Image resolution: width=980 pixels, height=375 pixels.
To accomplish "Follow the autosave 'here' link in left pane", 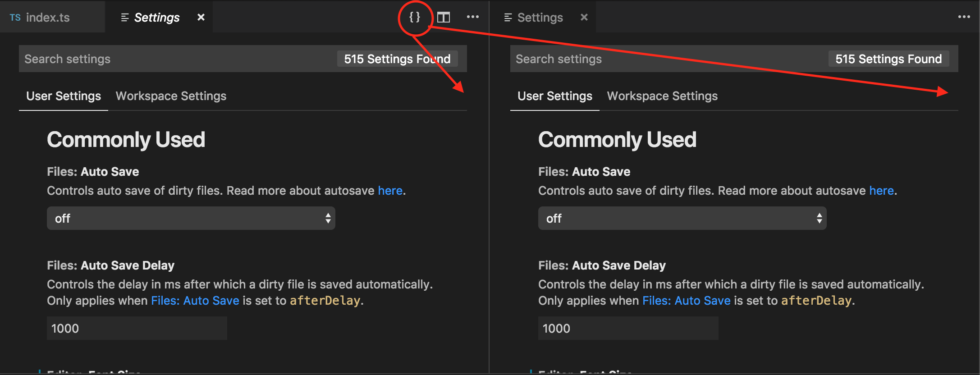I will pos(390,191).
